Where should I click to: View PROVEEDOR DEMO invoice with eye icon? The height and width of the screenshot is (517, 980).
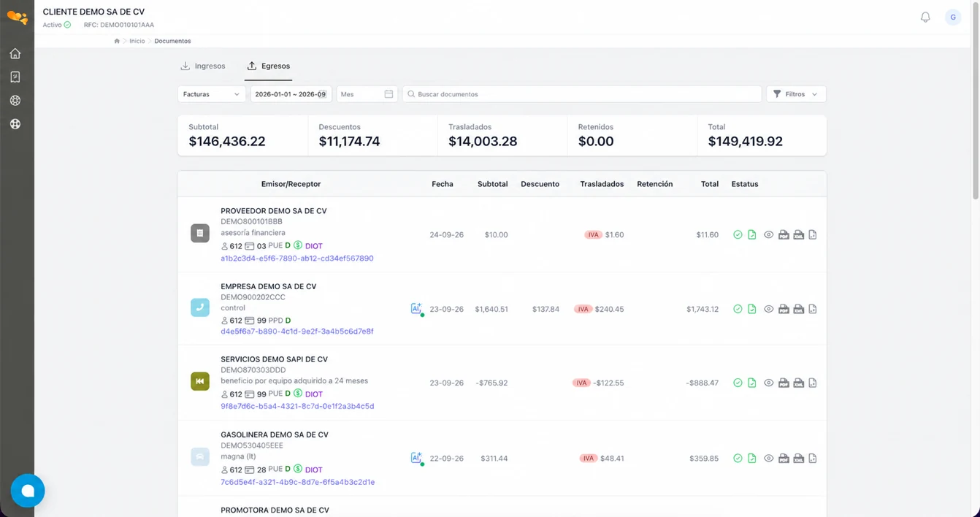[x=768, y=235]
